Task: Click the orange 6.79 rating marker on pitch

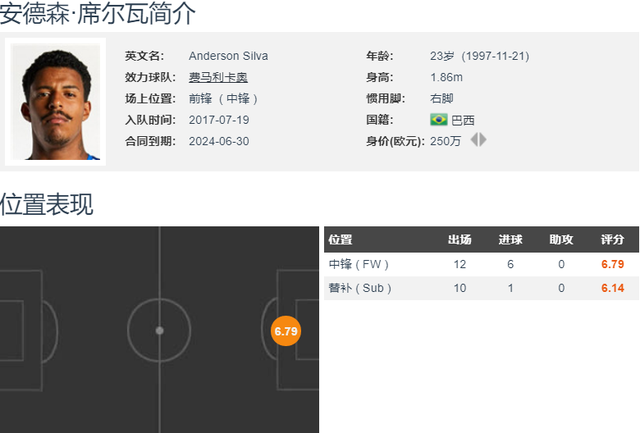Action: [286, 330]
